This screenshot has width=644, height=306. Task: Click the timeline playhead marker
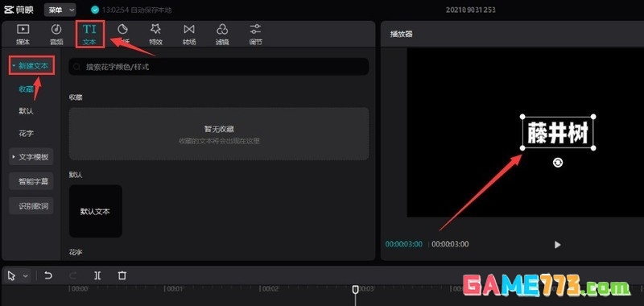pyautogui.click(x=356, y=290)
